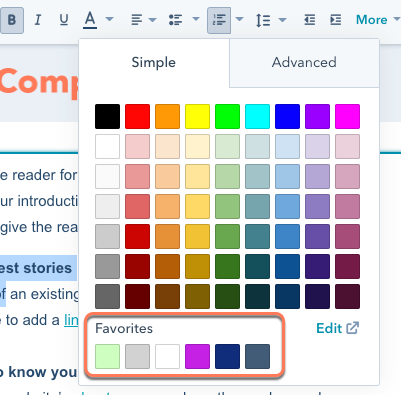This screenshot has width=401, height=395.
Task: Pick the light green swatch in the Favorites
Action: tap(107, 357)
